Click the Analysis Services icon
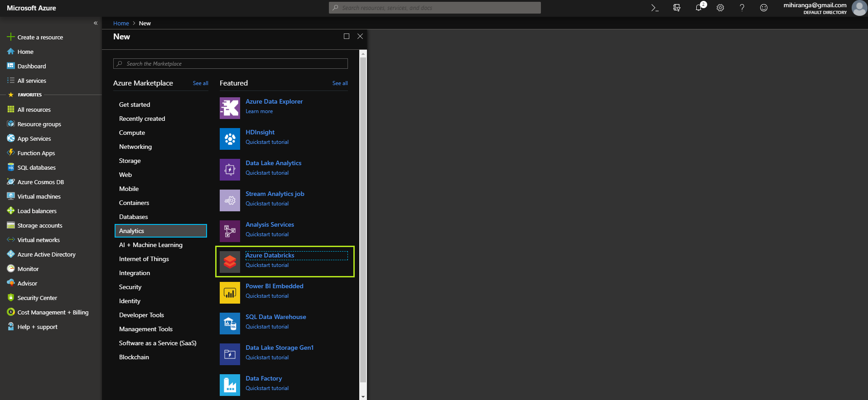The height and width of the screenshot is (400, 868). [230, 231]
